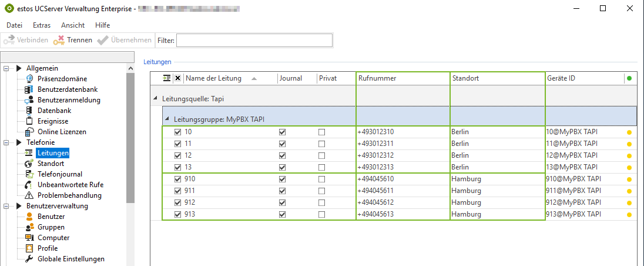Collapse the Telefonie tree node
Viewport: 644px width, 266px height.
click(x=7, y=142)
